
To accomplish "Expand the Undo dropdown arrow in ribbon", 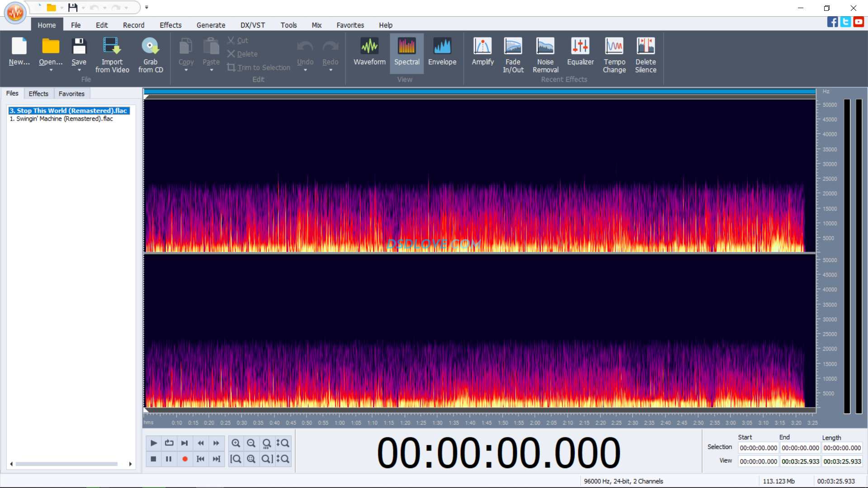I will [305, 70].
